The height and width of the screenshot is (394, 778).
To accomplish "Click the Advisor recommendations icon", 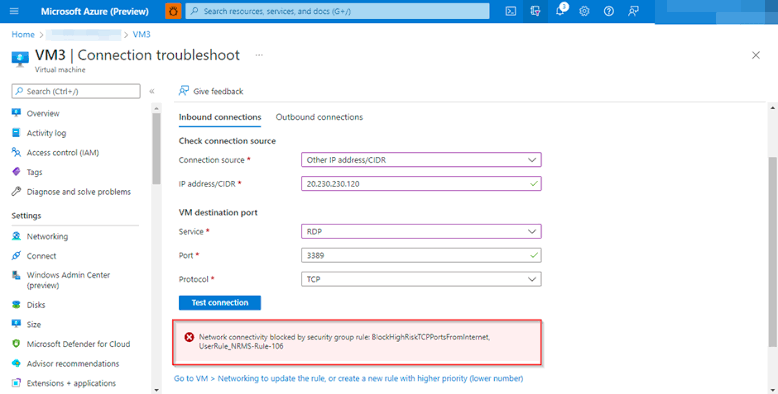I will point(16,363).
